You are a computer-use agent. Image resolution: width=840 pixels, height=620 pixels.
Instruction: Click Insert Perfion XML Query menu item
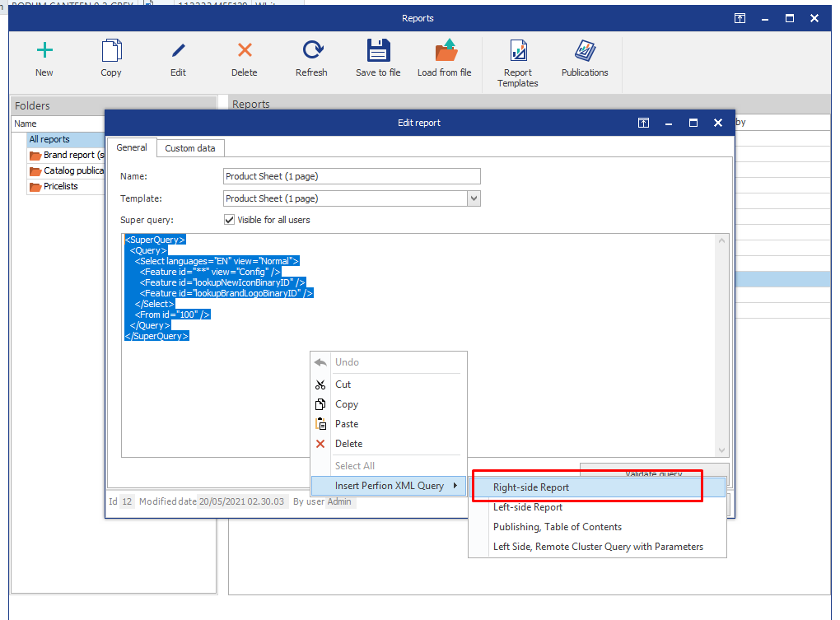[x=389, y=486]
